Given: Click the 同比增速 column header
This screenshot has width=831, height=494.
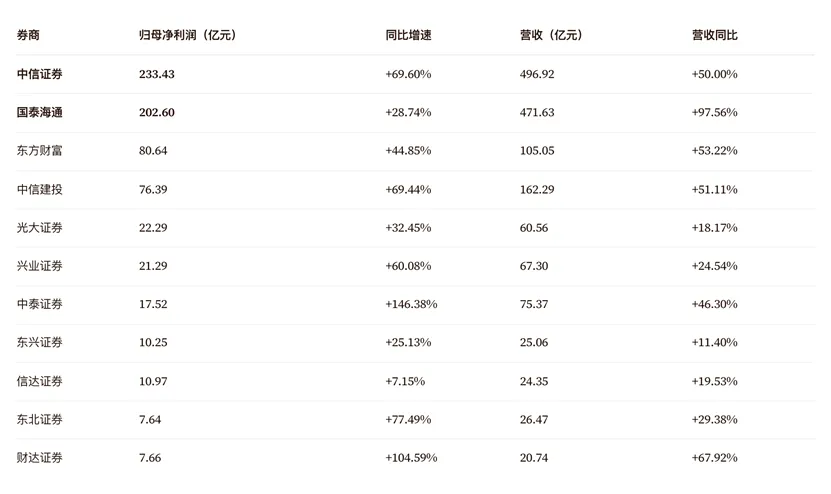Looking at the screenshot, I should 408,35.
